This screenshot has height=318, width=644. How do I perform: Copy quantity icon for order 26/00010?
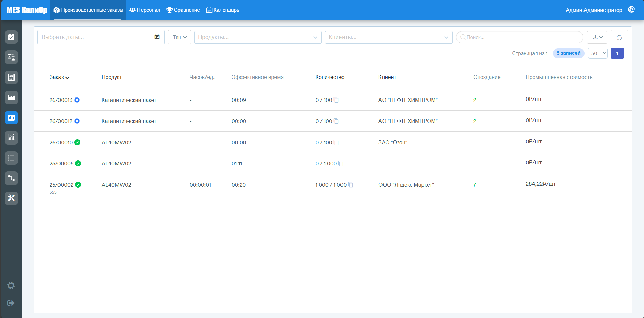click(x=336, y=142)
